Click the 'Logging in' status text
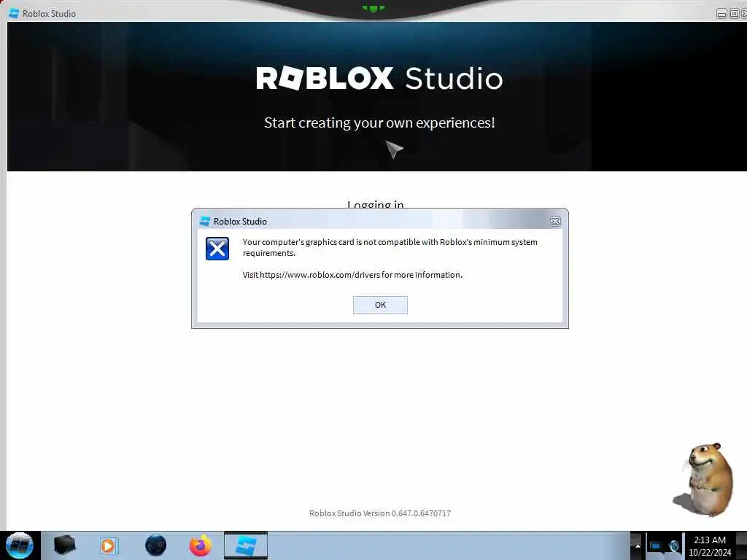 [376, 204]
